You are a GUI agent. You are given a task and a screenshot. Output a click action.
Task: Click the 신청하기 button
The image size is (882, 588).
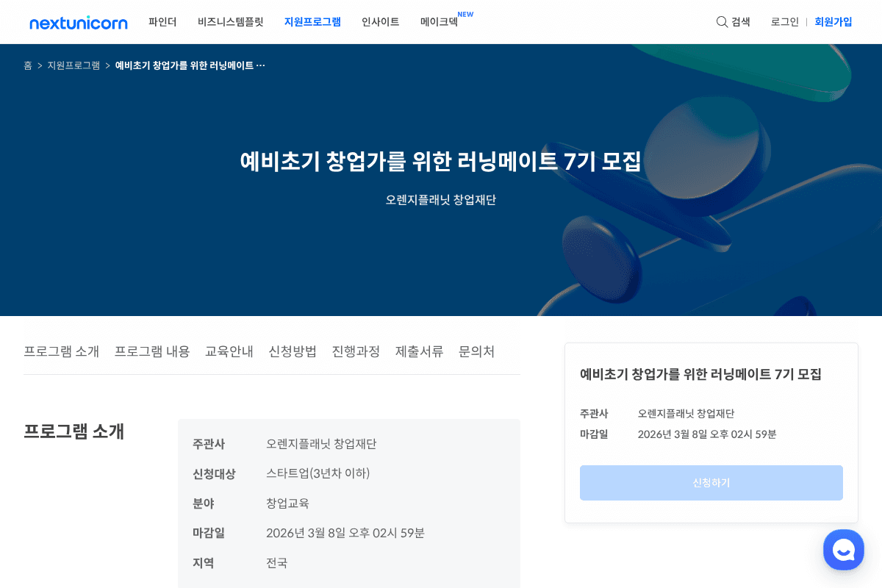(x=711, y=483)
